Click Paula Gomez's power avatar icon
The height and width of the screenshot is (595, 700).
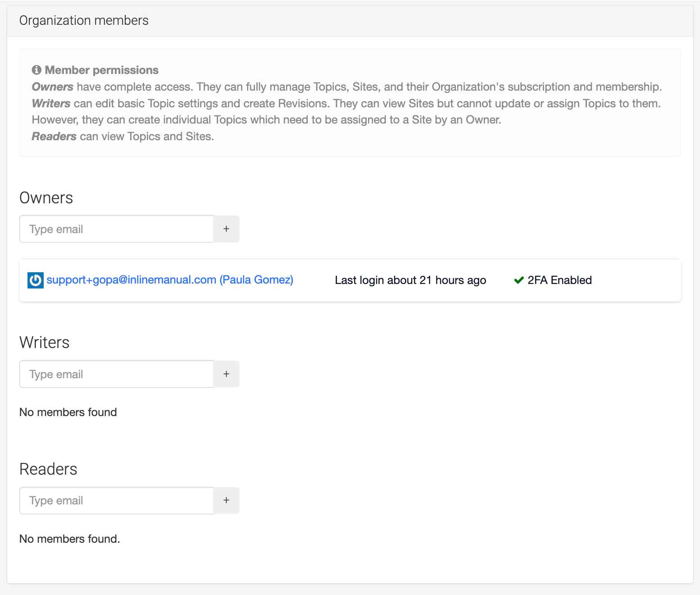pos(36,280)
